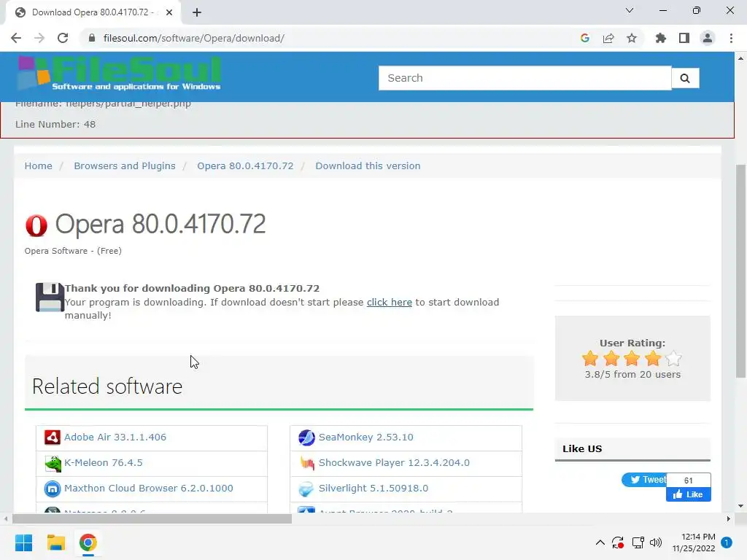Click the sync update tray icon
Viewport: 747px width, 560px height.
tap(618, 542)
